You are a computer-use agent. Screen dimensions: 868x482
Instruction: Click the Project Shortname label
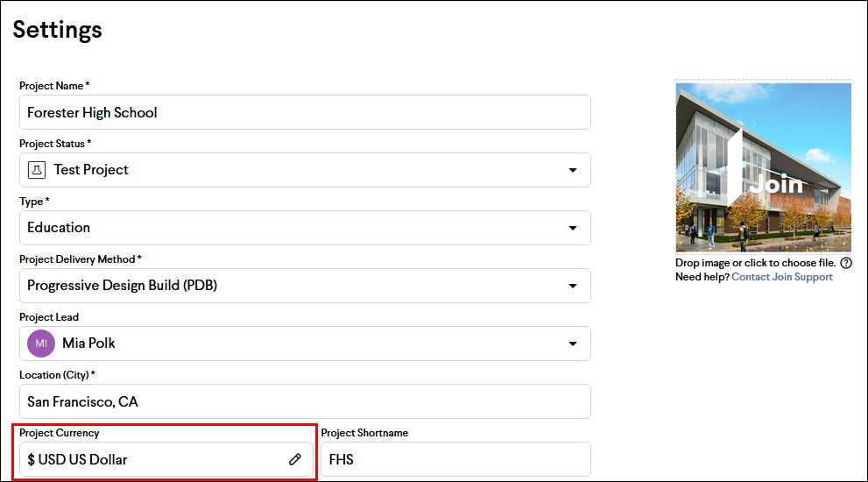tap(364, 433)
